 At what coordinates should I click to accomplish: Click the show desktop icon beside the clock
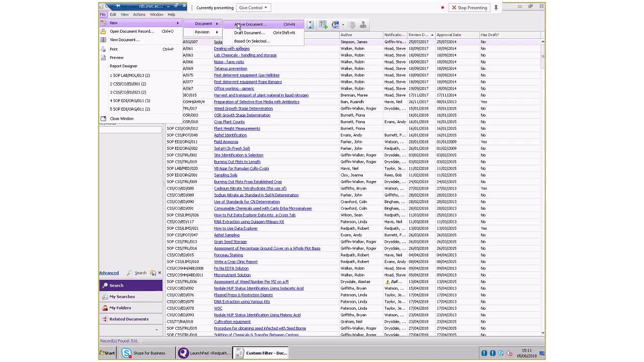pos(543,353)
